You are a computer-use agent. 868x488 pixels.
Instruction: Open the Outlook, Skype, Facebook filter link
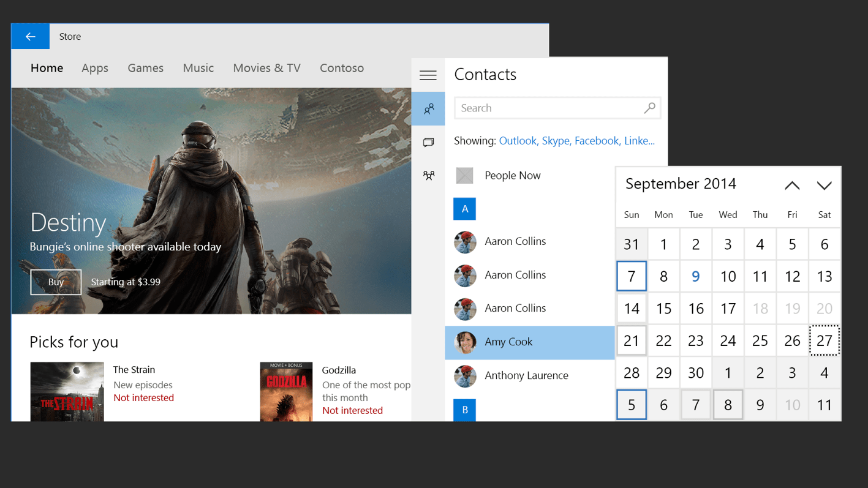click(576, 140)
